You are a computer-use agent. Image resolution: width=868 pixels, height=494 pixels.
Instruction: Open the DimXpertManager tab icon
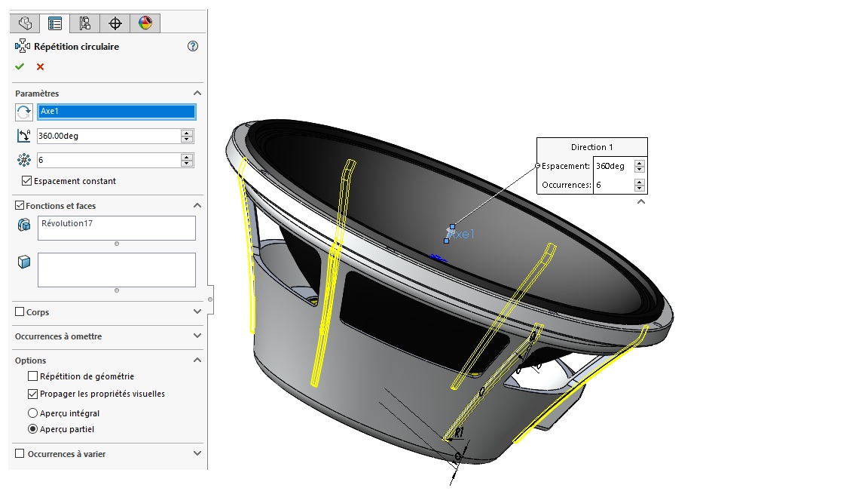tap(115, 23)
